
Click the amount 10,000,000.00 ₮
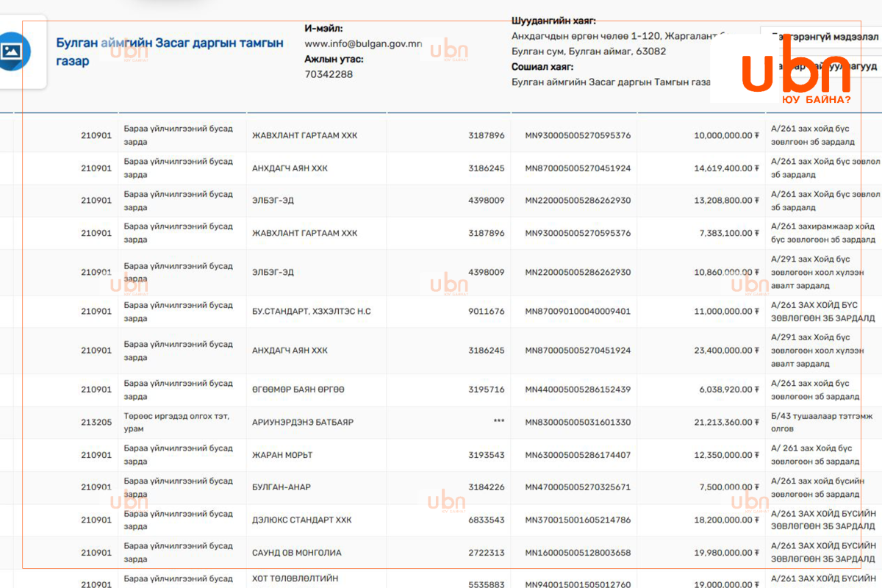[726, 135]
